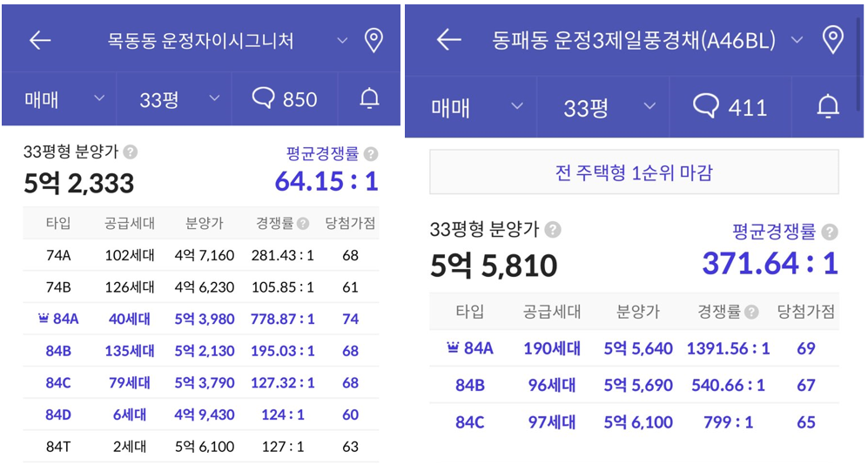Click 경쟁률 281.43 : 1
Image resolution: width=868 pixels, height=465 pixels.
(283, 255)
